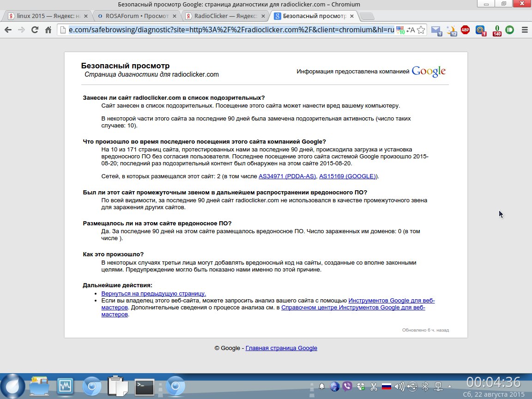Viewport: 532px width, 399px height.
Task: Click heading 'Дальнейшие действия:'
Action: [117, 285]
